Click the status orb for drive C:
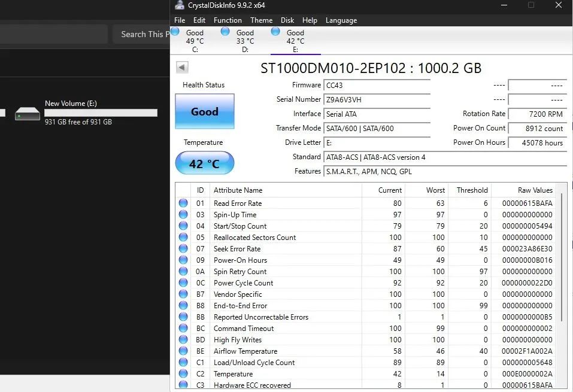The image size is (573, 392). point(175,31)
